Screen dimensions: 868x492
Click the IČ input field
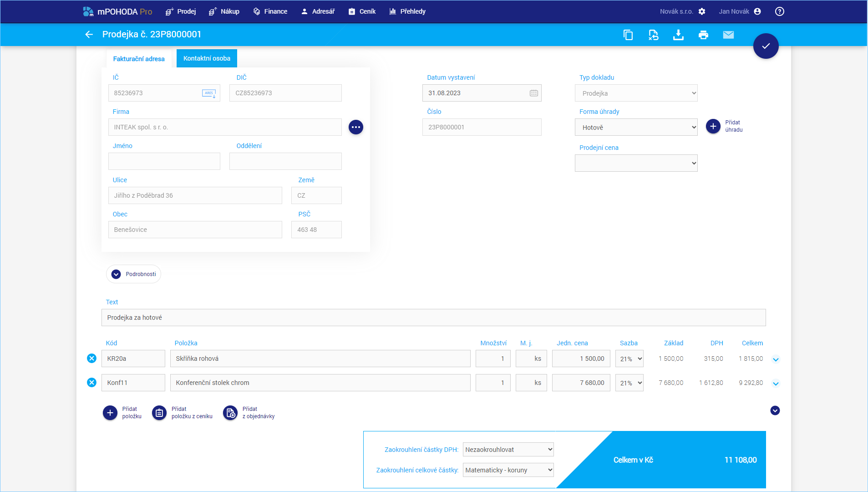point(164,93)
